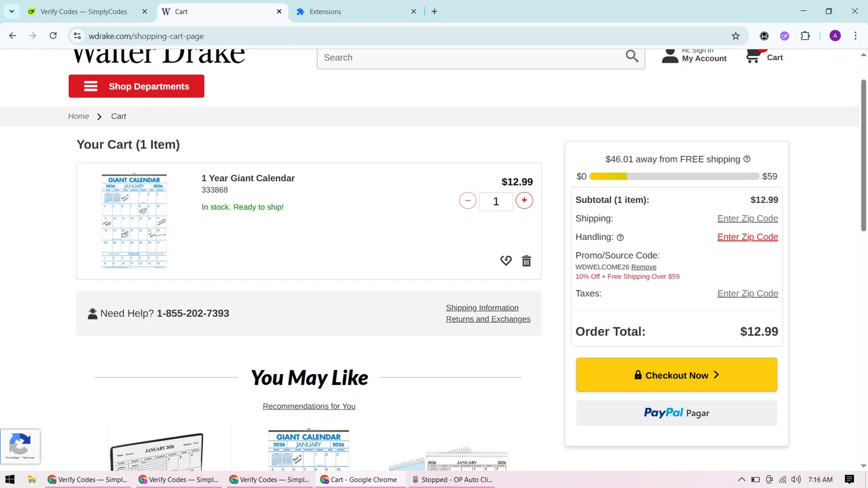Open Shipping Information link

482,308
